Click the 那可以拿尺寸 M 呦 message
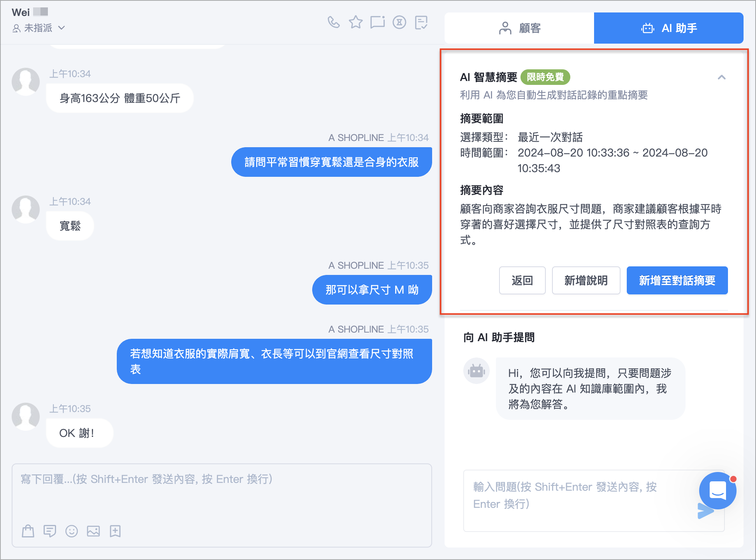756x560 pixels. tap(372, 290)
